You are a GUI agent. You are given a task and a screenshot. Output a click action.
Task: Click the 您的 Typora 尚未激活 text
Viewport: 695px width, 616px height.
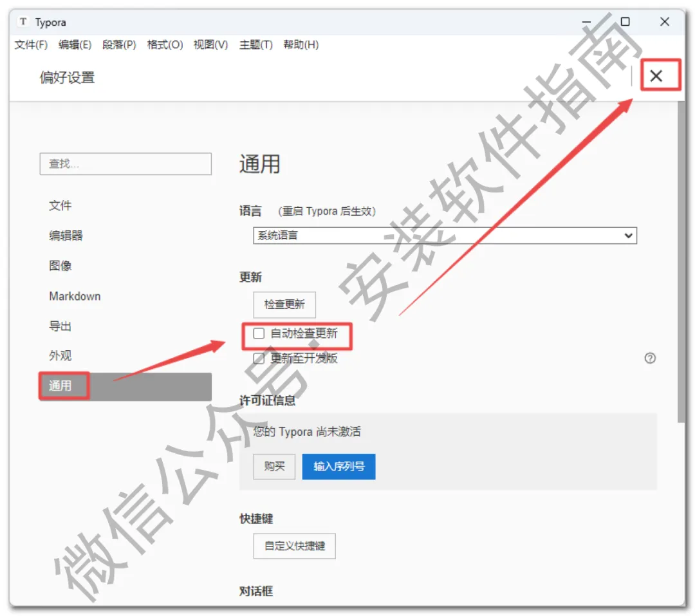click(307, 431)
